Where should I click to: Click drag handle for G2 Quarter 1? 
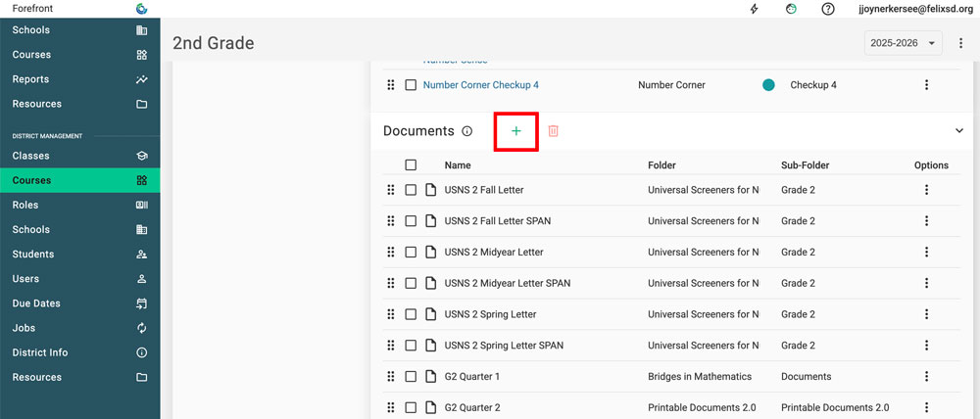(x=391, y=377)
